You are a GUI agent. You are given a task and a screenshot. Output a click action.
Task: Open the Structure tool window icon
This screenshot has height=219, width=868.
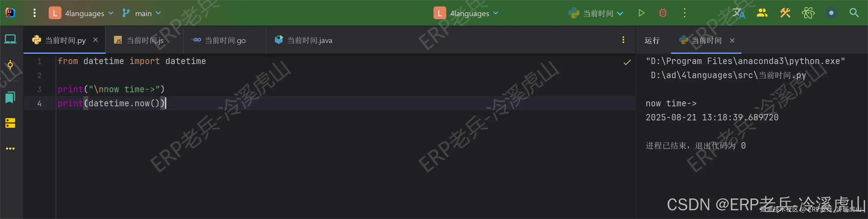pos(11,123)
